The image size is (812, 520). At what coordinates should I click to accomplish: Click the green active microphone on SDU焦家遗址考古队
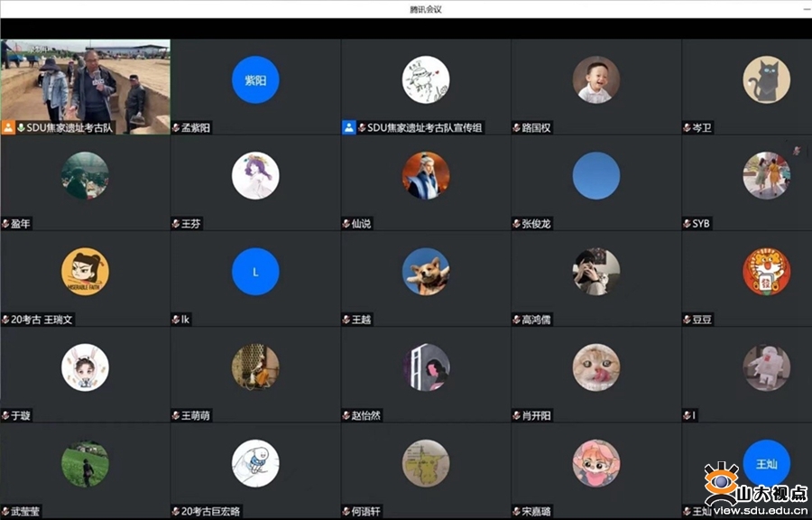[22, 128]
